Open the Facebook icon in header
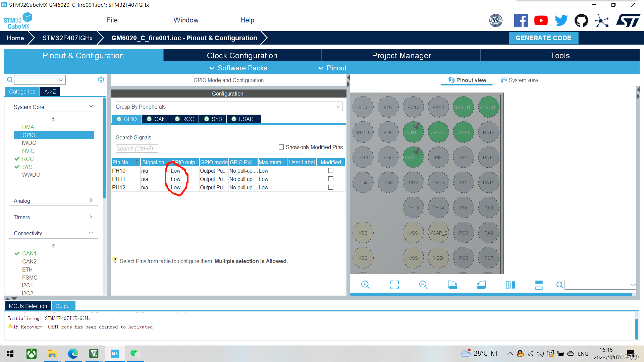The width and height of the screenshot is (644, 362). click(521, 20)
